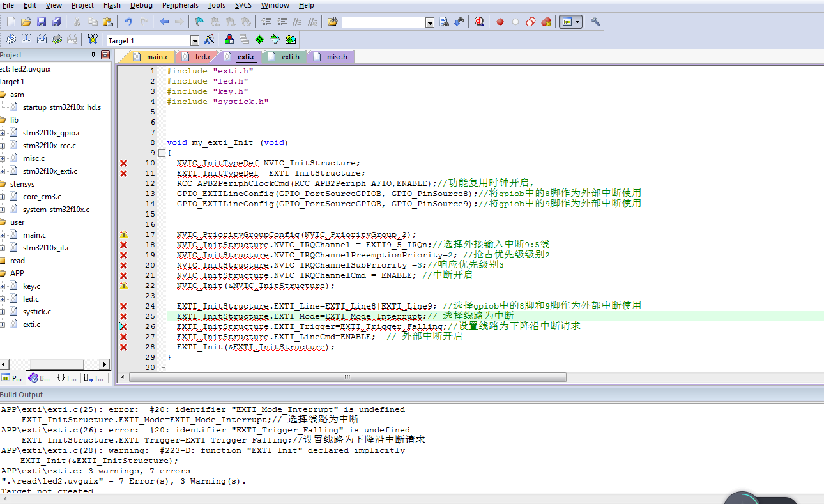The width and height of the screenshot is (824, 504).
Task: Click the Find icon beside search box
Action: (445, 22)
